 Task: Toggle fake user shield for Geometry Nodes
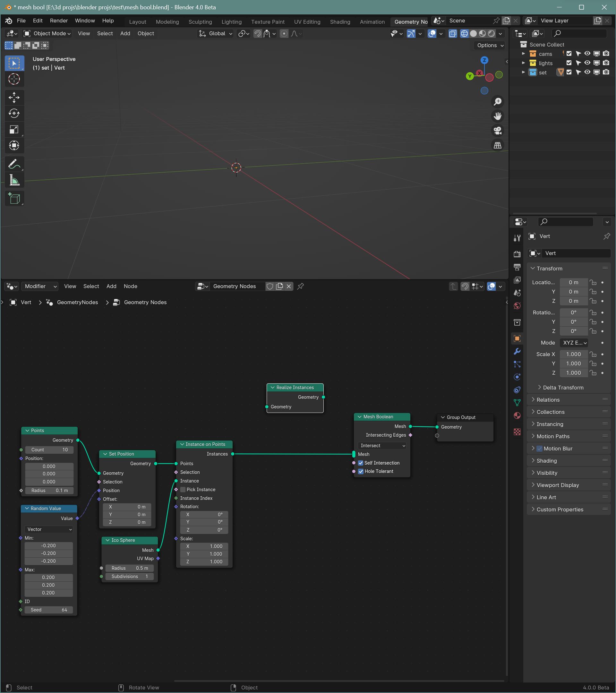[270, 287]
